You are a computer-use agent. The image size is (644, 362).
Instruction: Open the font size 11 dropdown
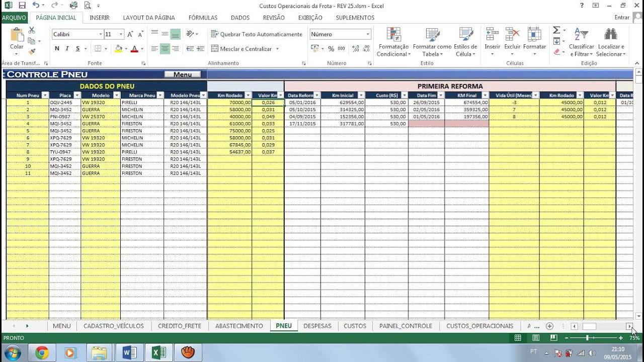121,34
